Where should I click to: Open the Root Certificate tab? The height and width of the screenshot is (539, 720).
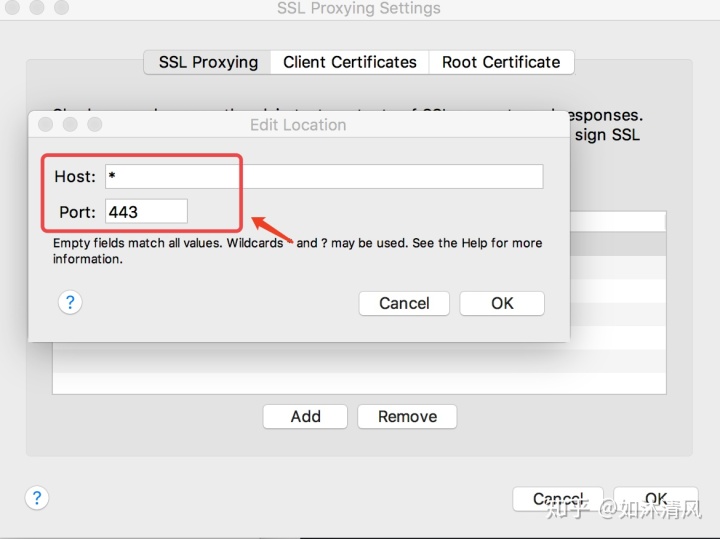click(501, 62)
